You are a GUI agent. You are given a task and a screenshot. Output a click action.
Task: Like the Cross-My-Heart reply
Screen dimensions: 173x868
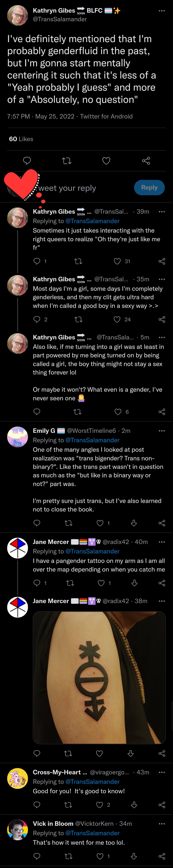(x=99, y=805)
